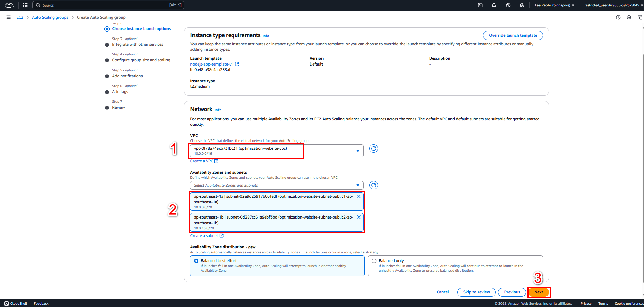Open the AWS home logo
Viewport: 644px width, 307px height.
(9, 5)
